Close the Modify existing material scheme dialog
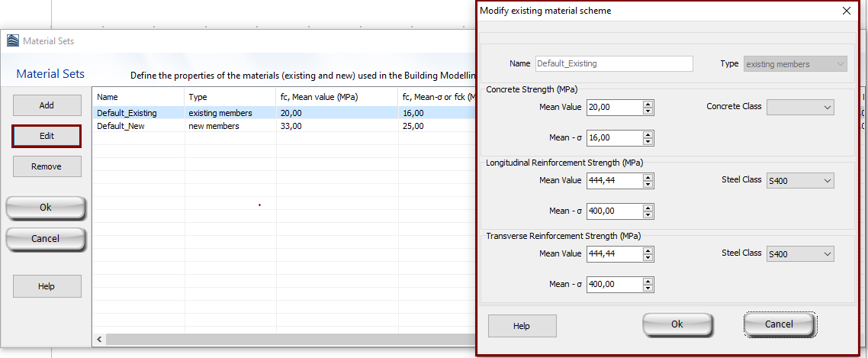Screen dimensions: 868x358 (846, 11)
